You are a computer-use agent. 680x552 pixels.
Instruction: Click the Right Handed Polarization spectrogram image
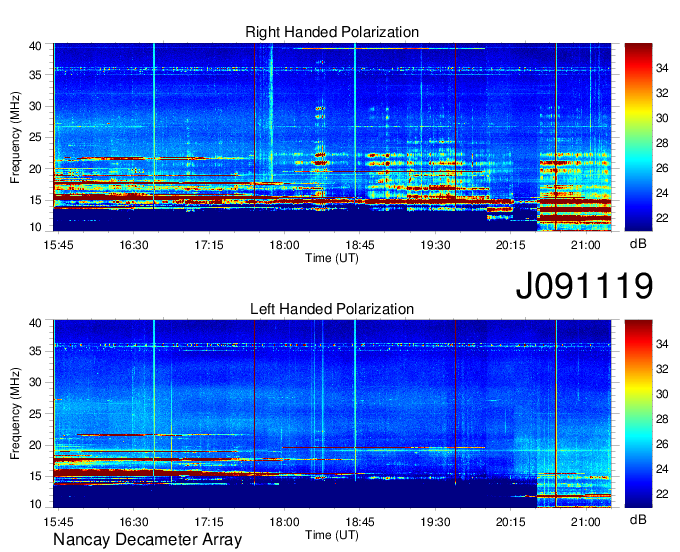click(x=332, y=137)
